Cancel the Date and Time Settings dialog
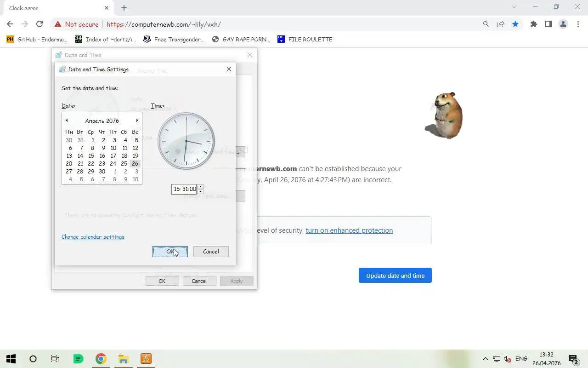 pyautogui.click(x=211, y=252)
